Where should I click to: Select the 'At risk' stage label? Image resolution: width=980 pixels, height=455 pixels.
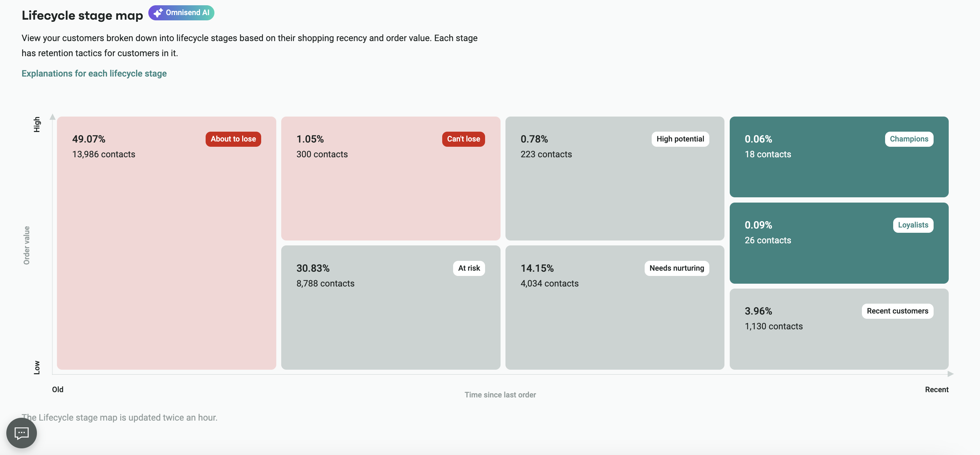click(469, 268)
